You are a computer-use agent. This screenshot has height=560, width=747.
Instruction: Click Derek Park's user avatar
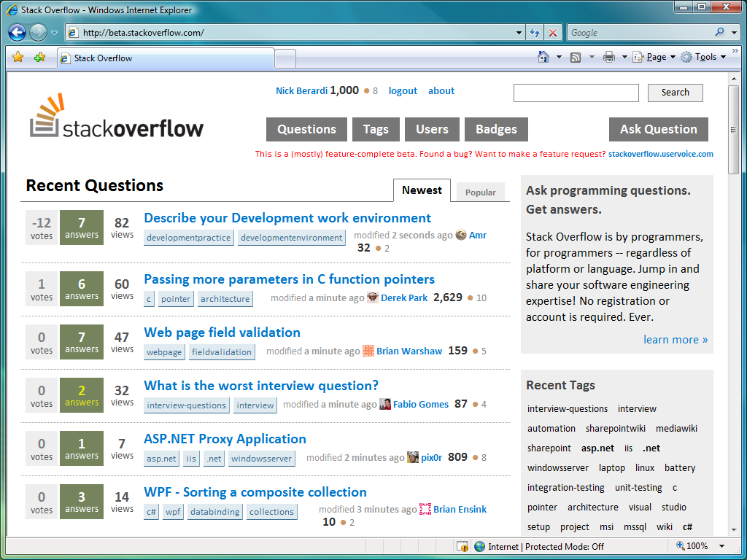(x=373, y=297)
